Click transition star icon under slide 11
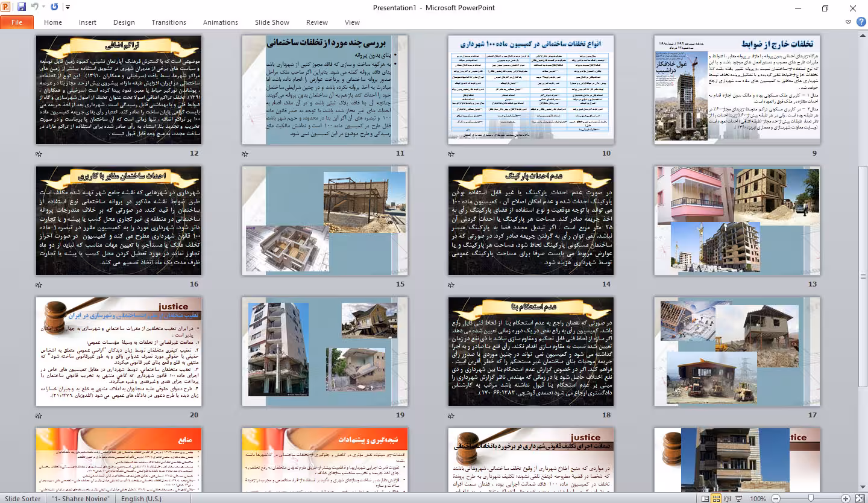Screen dimensions: 868x503 pyautogui.click(x=245, y=154)
